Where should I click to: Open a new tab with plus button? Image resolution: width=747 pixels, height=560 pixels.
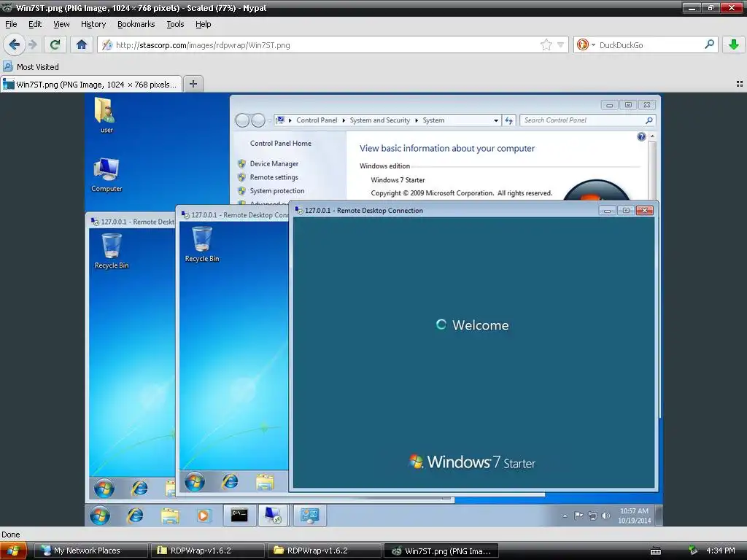193,84
